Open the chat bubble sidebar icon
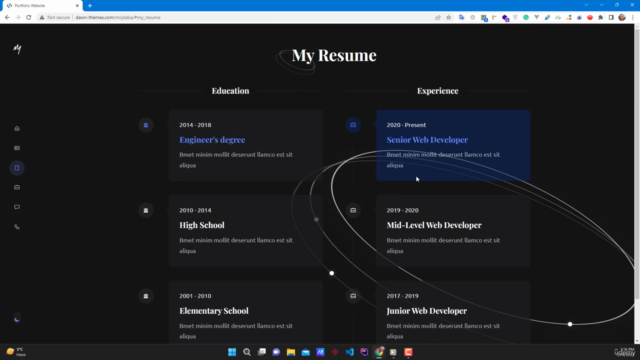 (x=17, y=207)
